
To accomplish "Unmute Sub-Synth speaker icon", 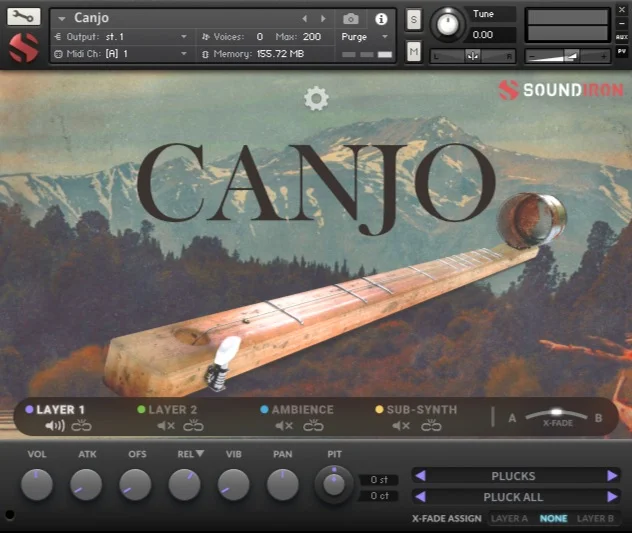I will (401, 426).
